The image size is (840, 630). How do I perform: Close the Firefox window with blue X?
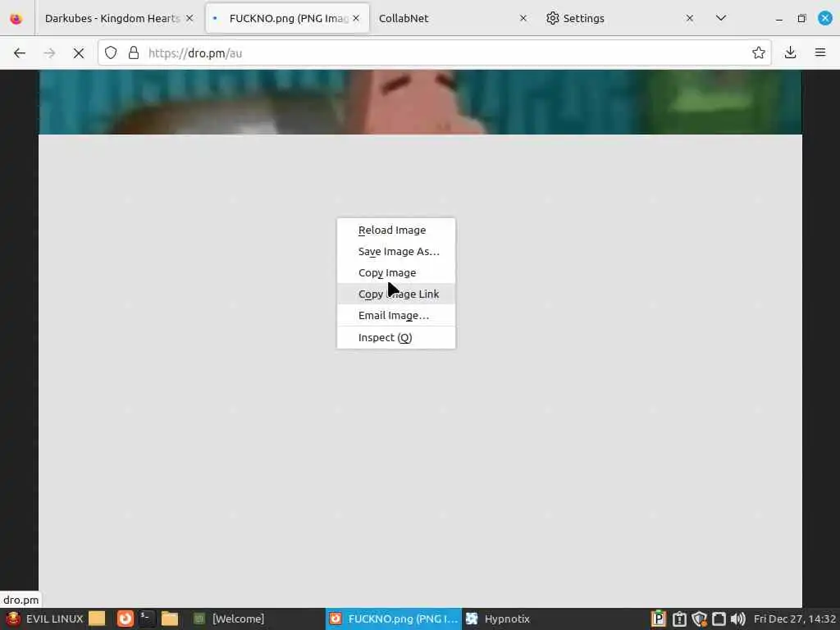(x=825, y=18)
